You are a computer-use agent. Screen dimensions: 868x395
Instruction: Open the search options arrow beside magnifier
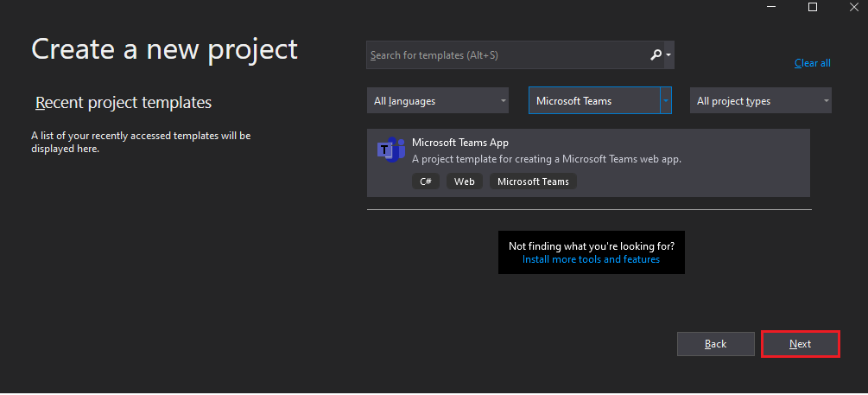click(x=668, y=54)
